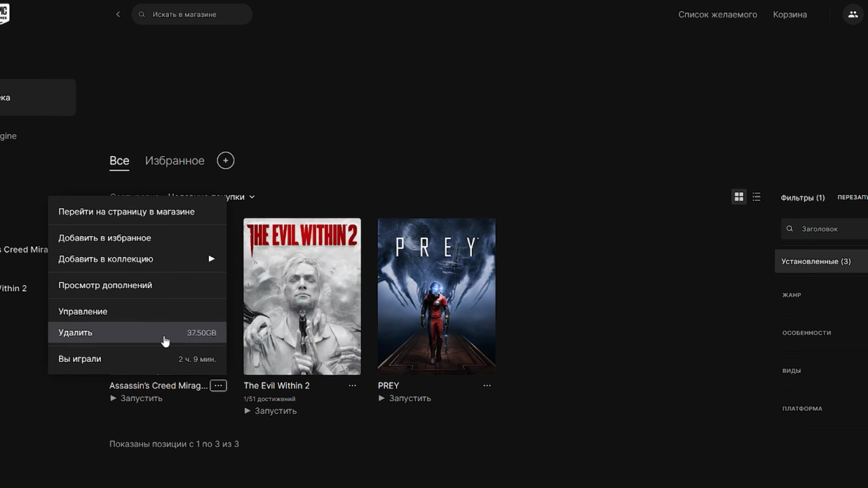Viewport: 868px width, 488px height.
Task: Open the three-dot menu for The Evil Within 2
Action: coord(353,386)
